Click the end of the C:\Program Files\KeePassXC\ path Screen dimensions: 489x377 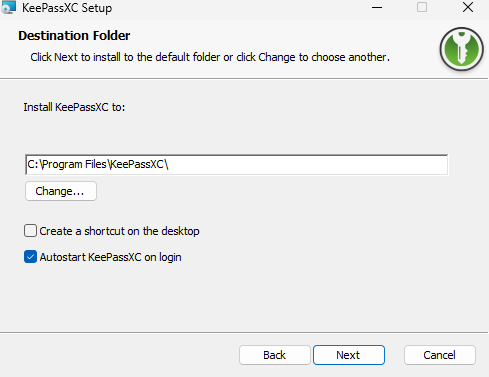tap(169, 164)
